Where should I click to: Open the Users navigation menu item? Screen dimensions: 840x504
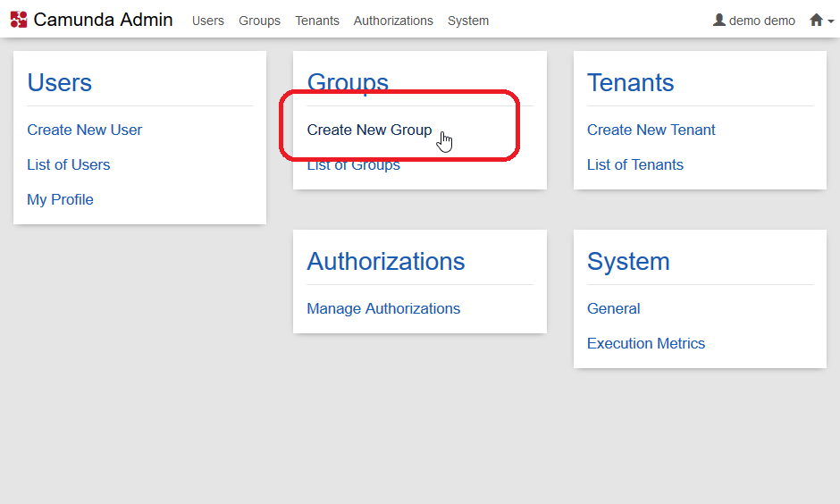tap(208, 21)
